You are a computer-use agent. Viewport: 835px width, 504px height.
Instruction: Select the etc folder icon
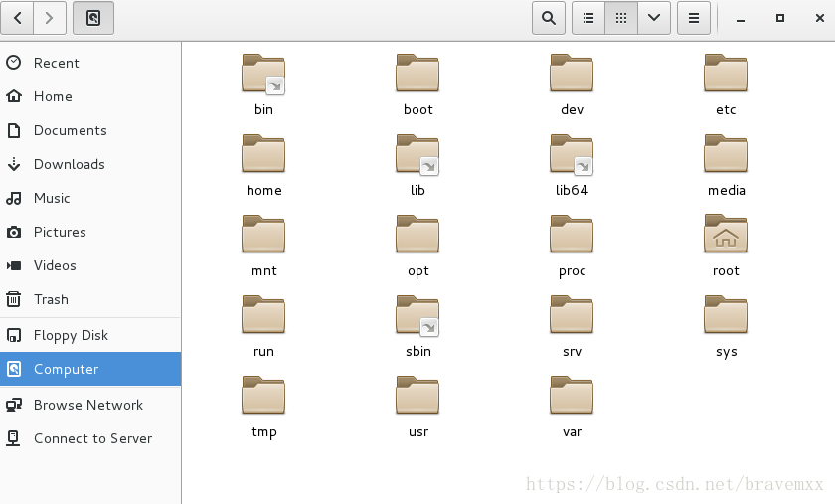726,73
